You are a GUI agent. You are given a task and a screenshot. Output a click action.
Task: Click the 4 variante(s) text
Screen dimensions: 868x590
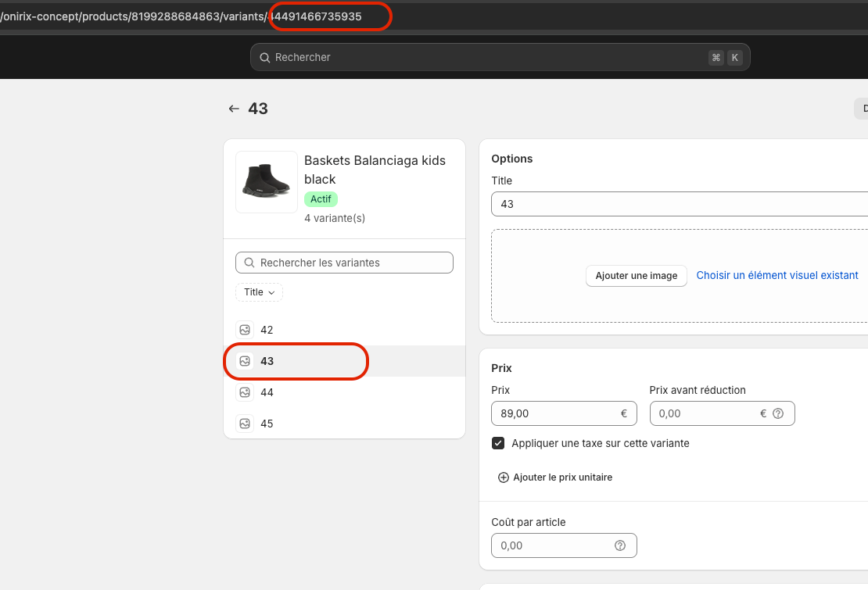[x=335, y=218]
